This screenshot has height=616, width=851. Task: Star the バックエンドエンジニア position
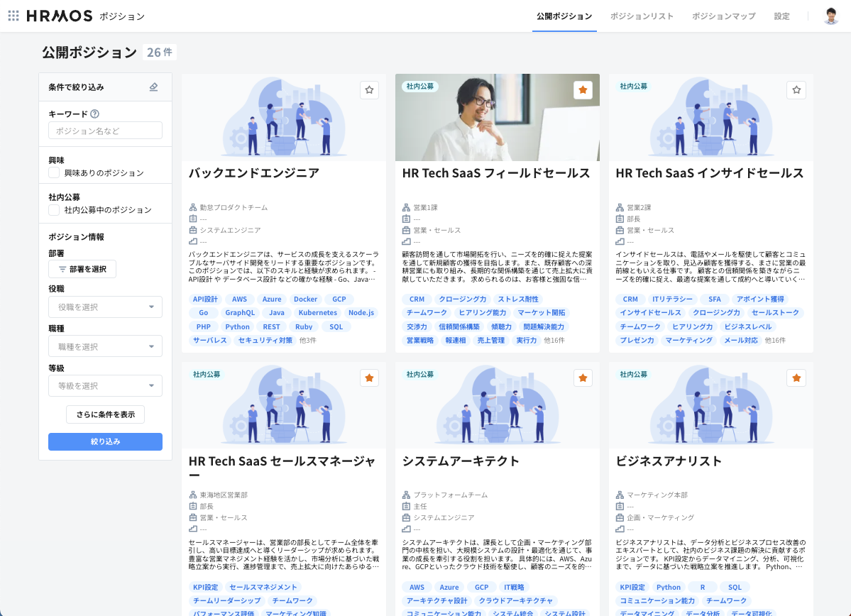click(x=369, y=90)
